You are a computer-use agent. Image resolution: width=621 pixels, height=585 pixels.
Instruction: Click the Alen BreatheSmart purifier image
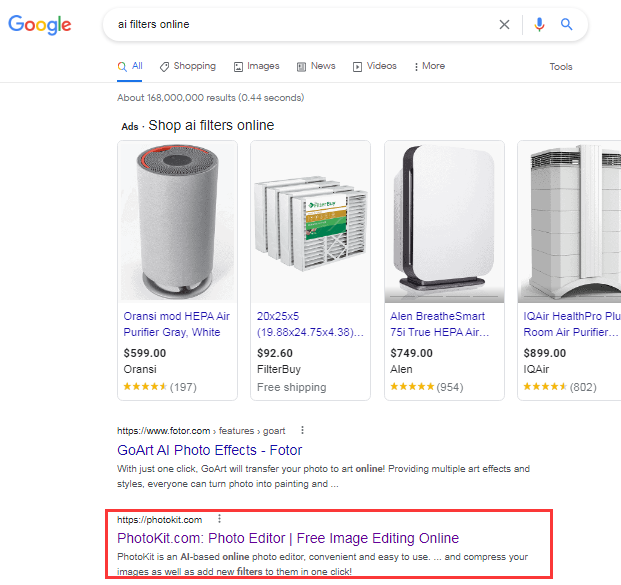click(443, 221)
